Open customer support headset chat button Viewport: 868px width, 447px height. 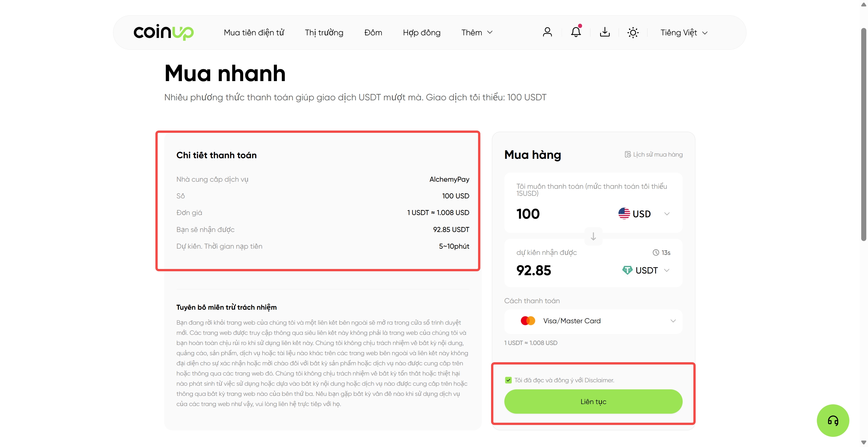tap(833, 420)
